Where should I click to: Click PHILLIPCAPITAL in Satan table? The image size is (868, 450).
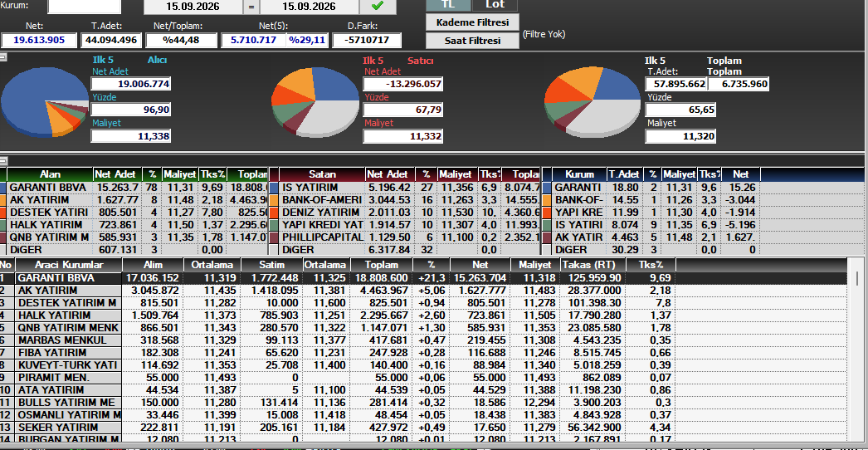tap(323, 237)
